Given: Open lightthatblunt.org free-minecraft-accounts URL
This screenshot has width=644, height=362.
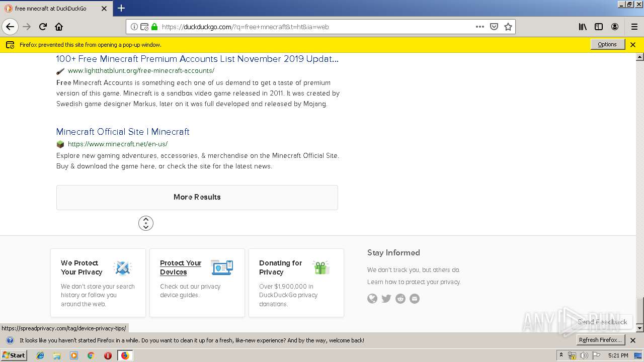Looking at the screenshot, I should click(141, 70).
